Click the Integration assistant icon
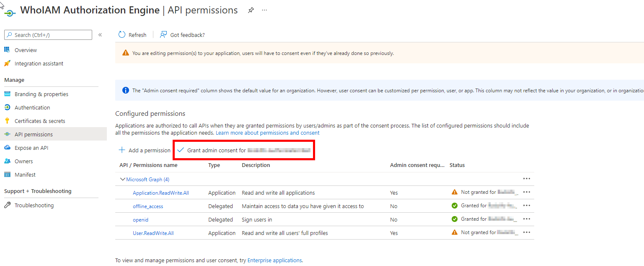The image size is (644, 266). click(x=7, y=63)
